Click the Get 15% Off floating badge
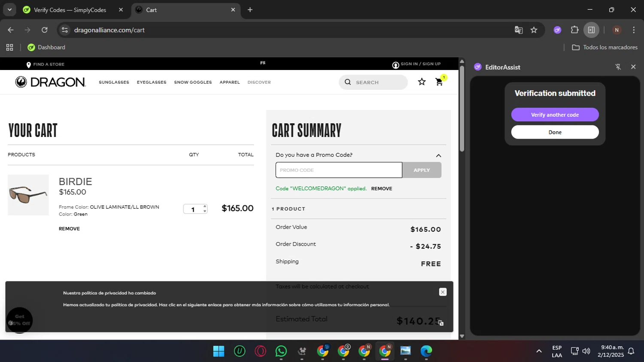Screen dimensions: 644x362 pos(19,320)
